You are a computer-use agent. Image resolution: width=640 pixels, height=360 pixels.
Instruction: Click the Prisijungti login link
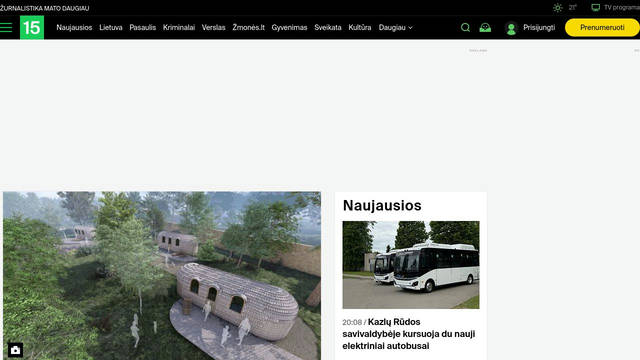pyautogui.click(x=539, y=27)
